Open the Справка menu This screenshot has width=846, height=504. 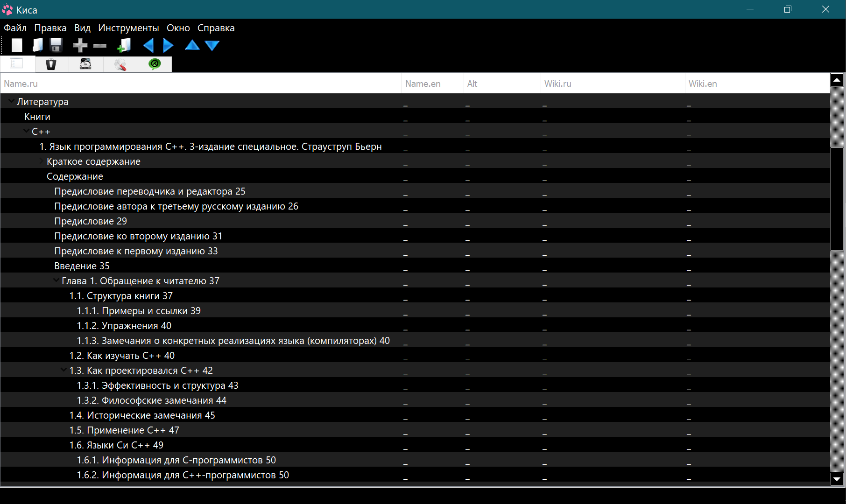point(216,28)
